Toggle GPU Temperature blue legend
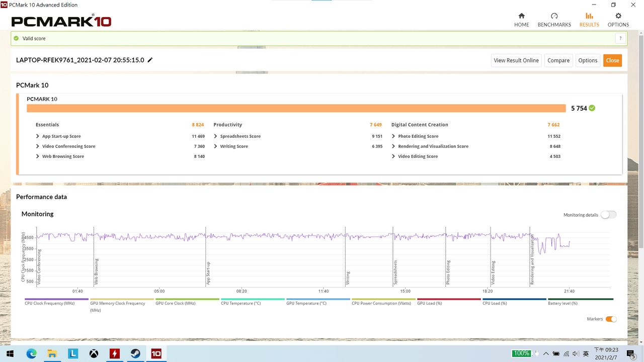The image size is (644, 362). [318, 302]
